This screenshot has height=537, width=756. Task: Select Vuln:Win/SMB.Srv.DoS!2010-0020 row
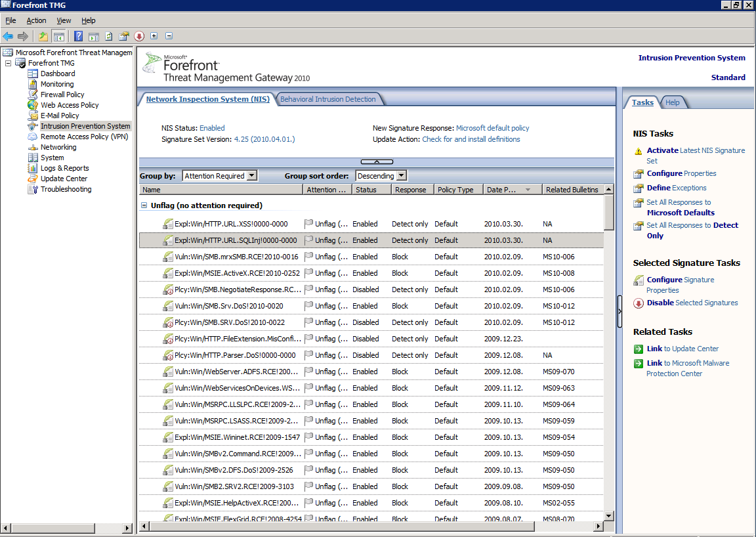point(371,306)
